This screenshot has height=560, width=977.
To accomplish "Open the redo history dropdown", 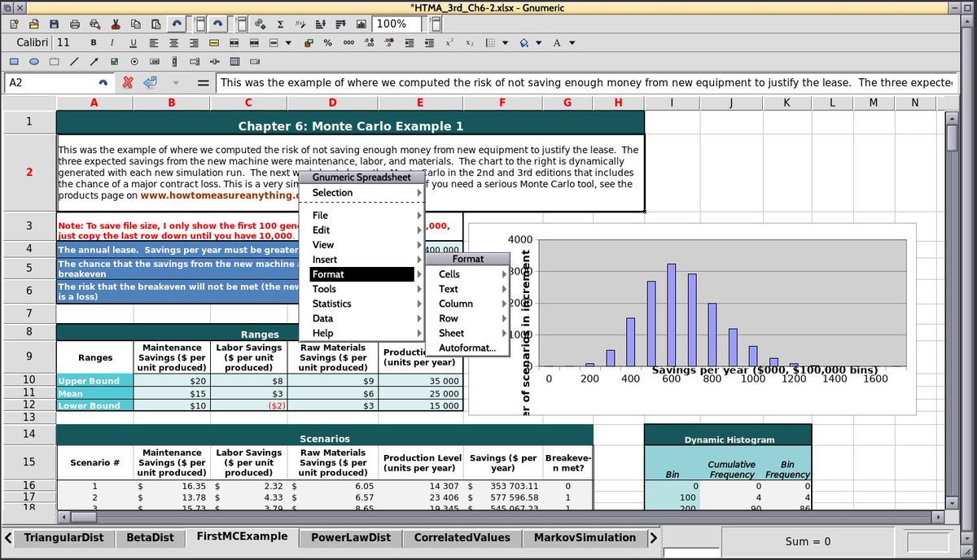I will point(240,24).
